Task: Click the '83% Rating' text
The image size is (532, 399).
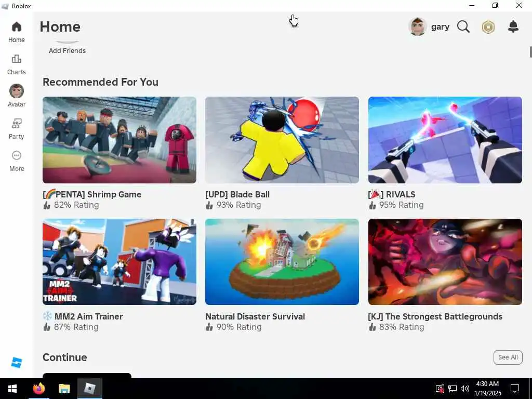Action: (402, 327)
